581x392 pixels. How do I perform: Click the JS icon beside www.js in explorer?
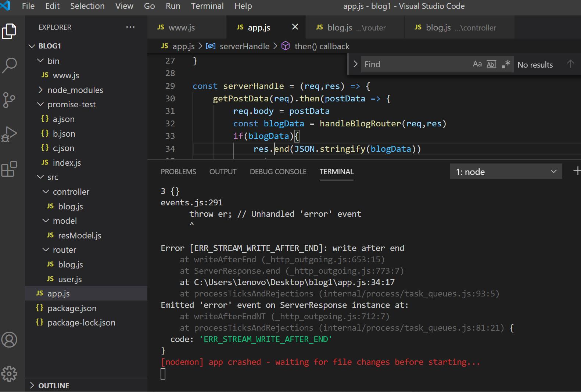pos(45,75)
